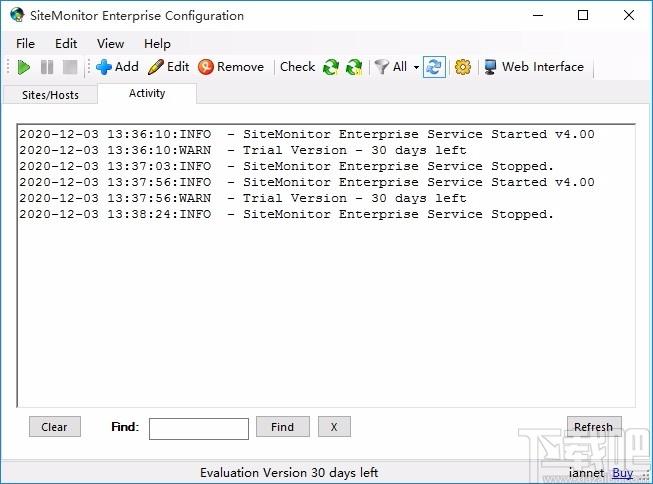The height and width of the screenshot is (484, 653).
Task: Click the Edit pencil toolbar button
Action: pyautogui.click(x=168, y=67)
